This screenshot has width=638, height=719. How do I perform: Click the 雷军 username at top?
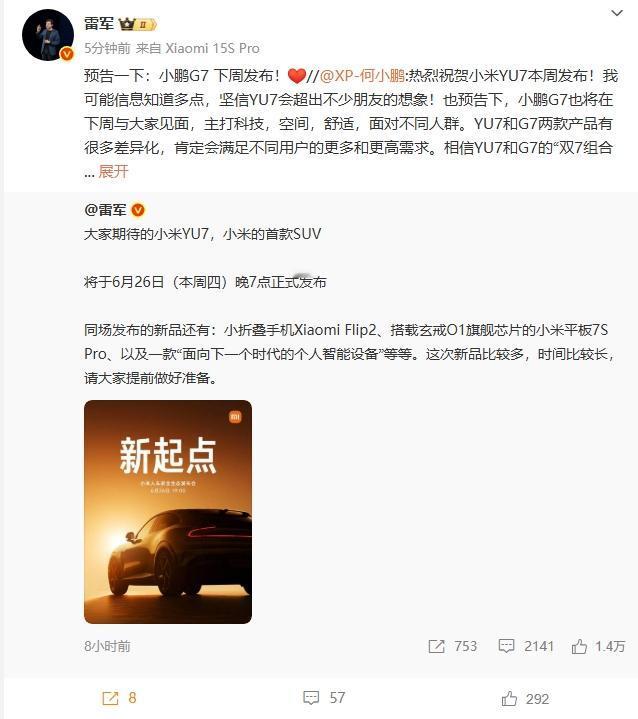tap(99, 23)
